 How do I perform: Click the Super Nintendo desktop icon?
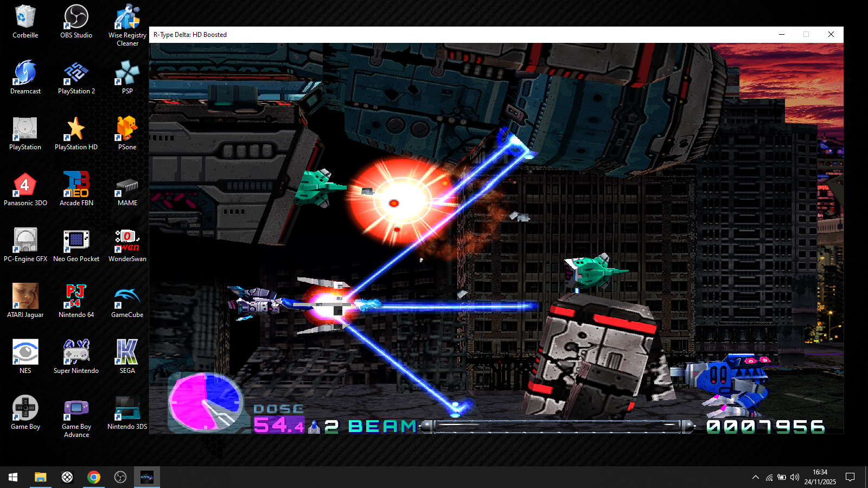point(76,357)
